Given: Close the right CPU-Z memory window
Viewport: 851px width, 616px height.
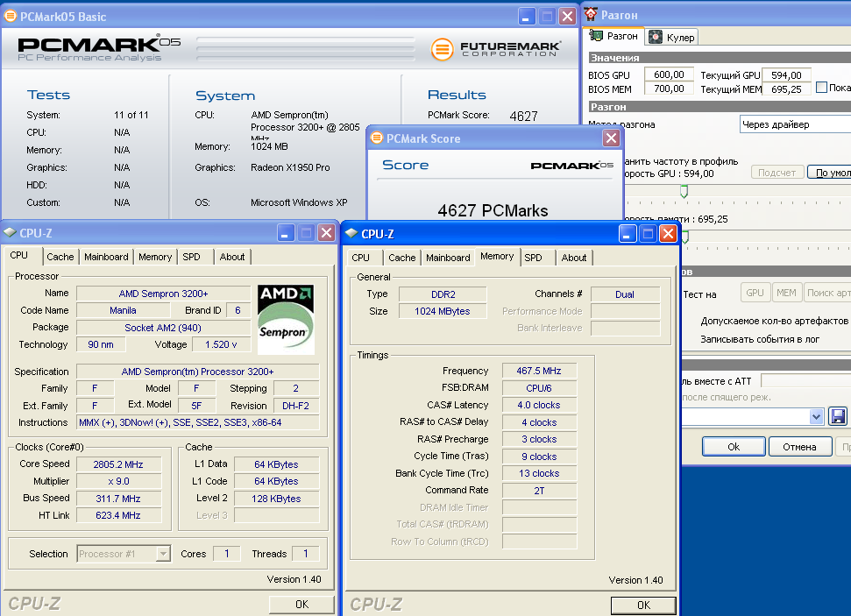Looking at the screenshot, I should pyautogui.click(x=668, y=234).
